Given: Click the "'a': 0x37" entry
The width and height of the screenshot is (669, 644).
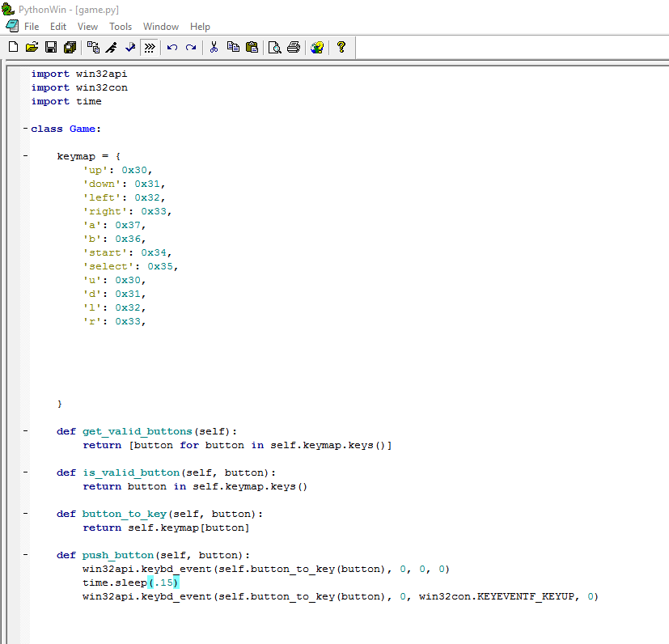Looking at the screenshot, I should pos(114,225).
